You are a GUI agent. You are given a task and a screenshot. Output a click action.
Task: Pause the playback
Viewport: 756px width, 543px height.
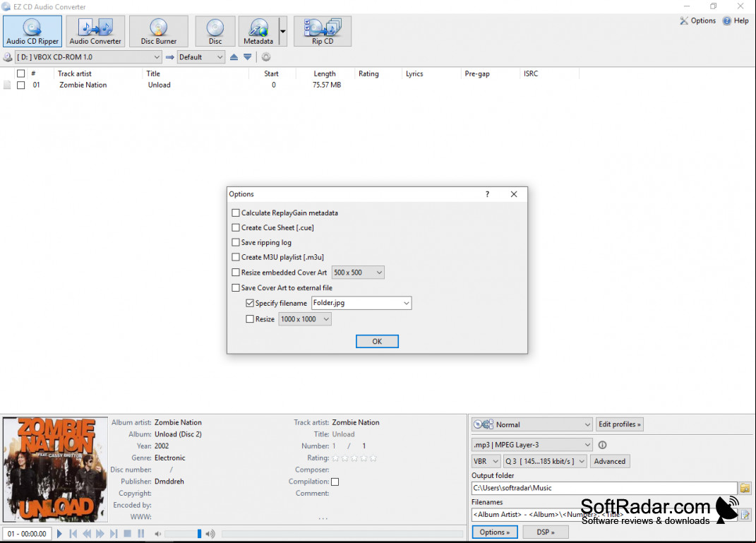140,533
